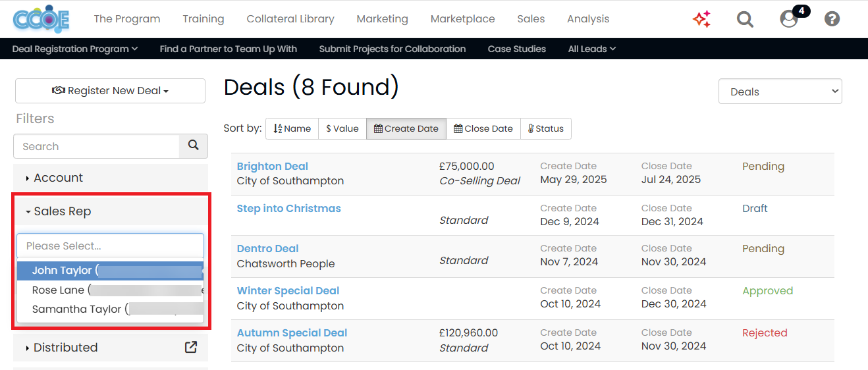Screen dimensions: 868x370
Task: Open the Autumn Special Deal link
Action: point(292,333)
